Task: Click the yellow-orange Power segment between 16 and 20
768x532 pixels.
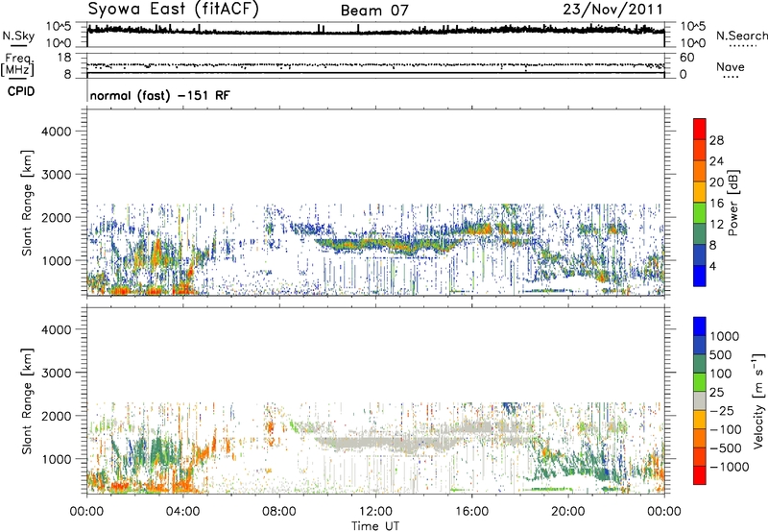Action: pyautogui.click(x=700, y=191)
